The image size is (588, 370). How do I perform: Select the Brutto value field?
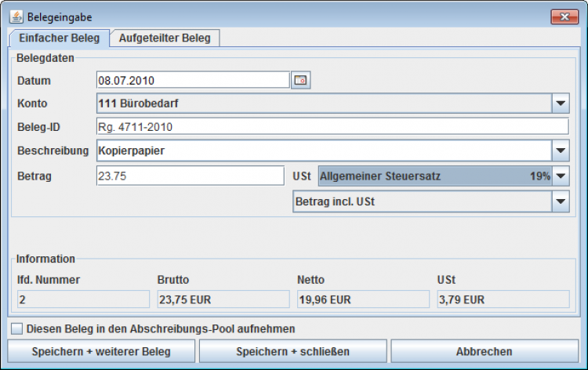click(x=223, y=299)
